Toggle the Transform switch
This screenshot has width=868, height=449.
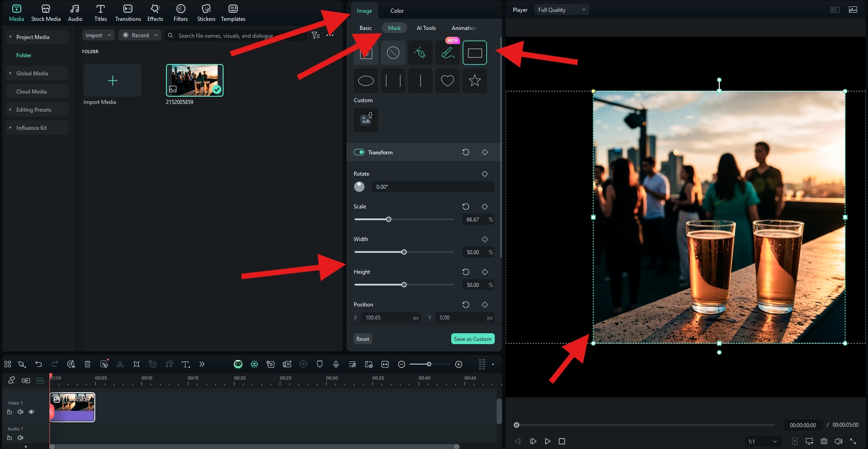(x=359, y=152)
